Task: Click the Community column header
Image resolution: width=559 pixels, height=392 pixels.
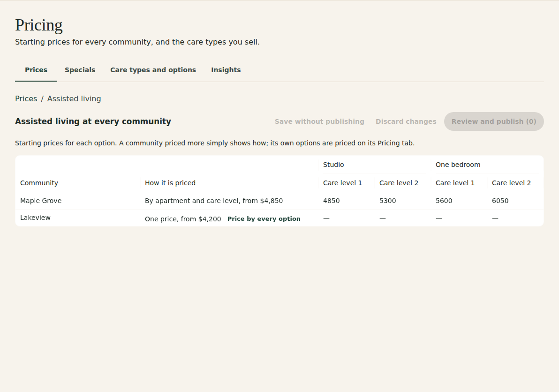Action: 39,183
